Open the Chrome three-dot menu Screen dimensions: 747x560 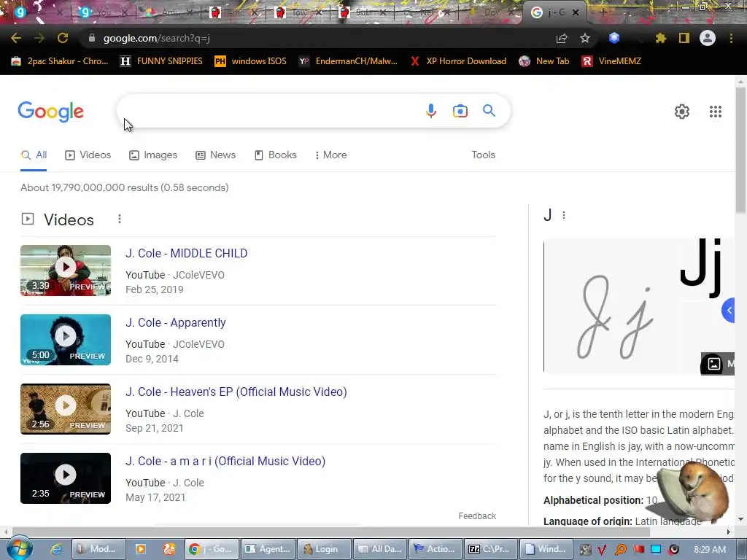[x=731, y=38]
